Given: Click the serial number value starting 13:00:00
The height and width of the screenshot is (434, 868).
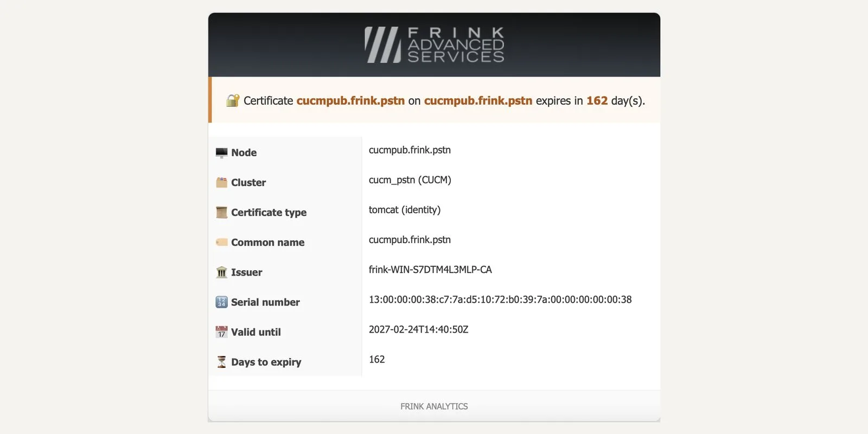Looking at the screenshot, I should point(500,299).
